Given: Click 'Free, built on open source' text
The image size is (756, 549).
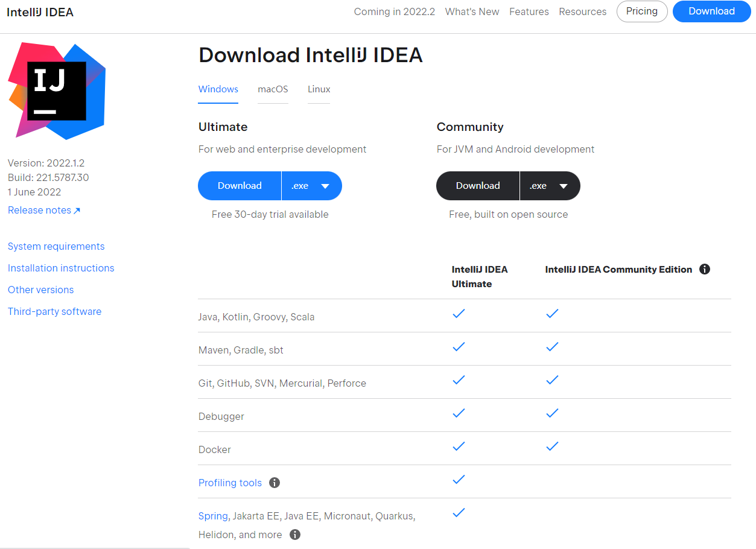Looking at the screenshot, I should click(x=509, y=214).
